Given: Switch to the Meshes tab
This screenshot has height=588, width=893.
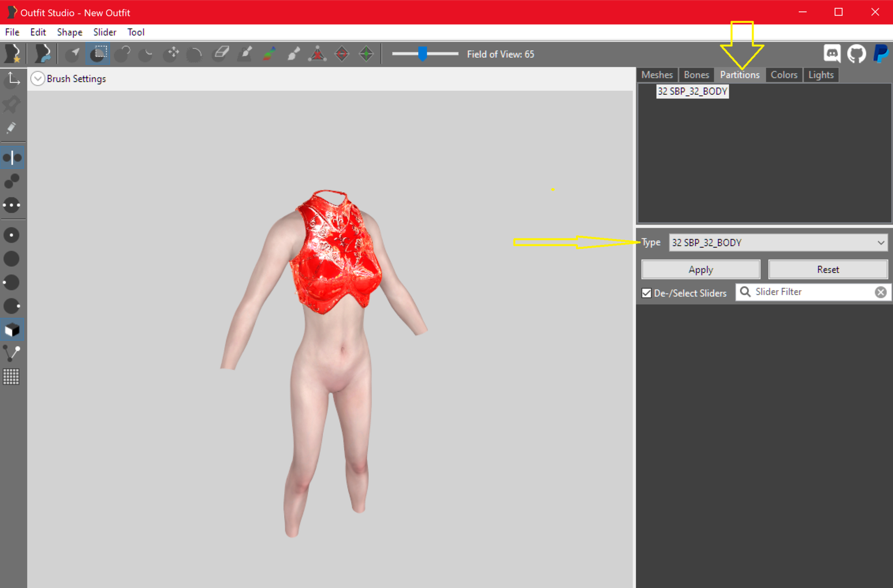Looking at the screenshot, I should 657,75.
